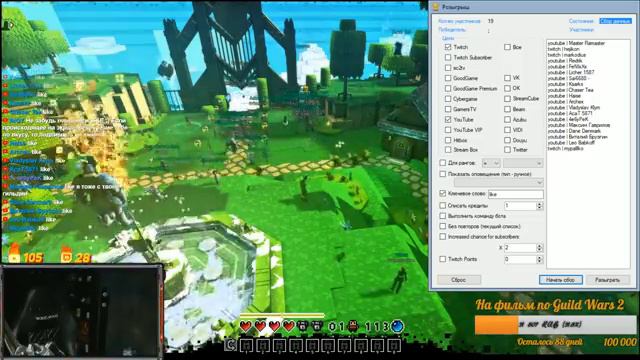Check the Douyu option
The width and height of the screenshot is (640, 360).
point(507,140)
